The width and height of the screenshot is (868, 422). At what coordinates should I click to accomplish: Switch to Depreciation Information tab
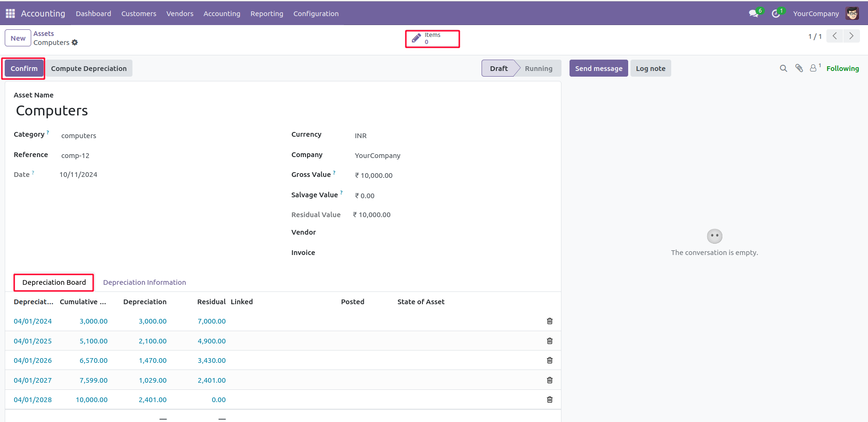point(144,282)
